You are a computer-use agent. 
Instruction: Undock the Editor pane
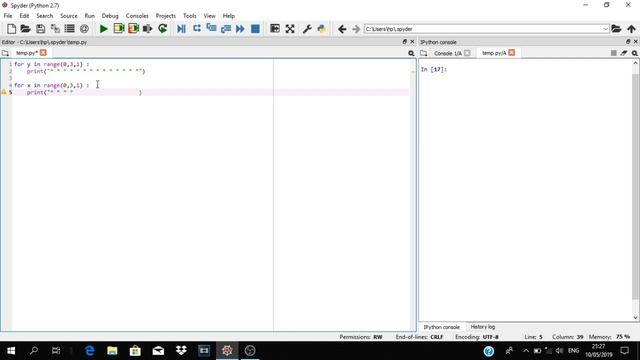click(x=404, y=42)
